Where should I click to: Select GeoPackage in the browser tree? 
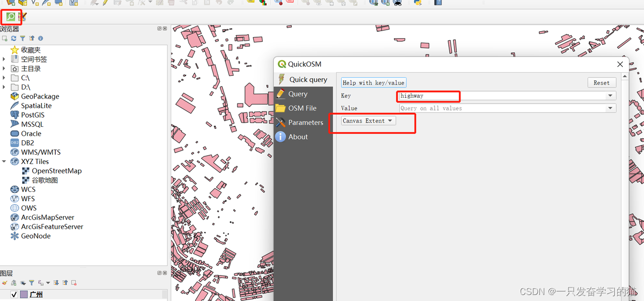[40, 96]
